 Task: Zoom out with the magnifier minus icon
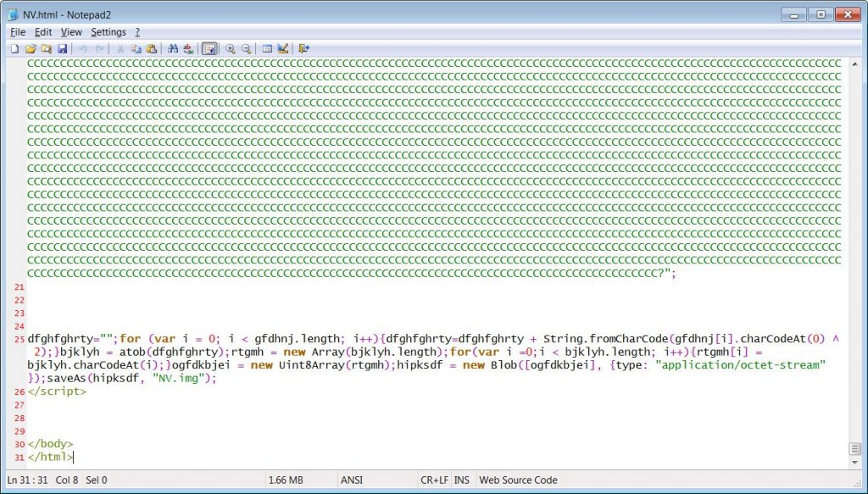point(247,48)
